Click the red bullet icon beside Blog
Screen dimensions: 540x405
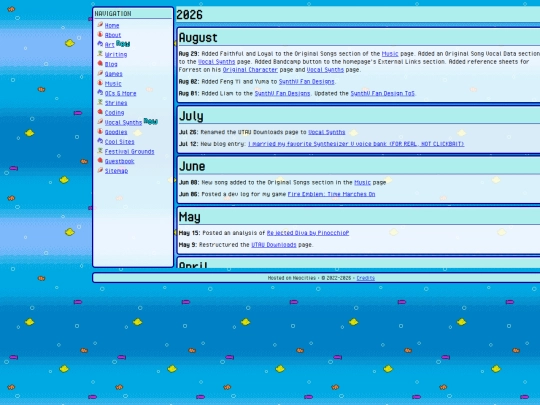[x=100, y=63]
